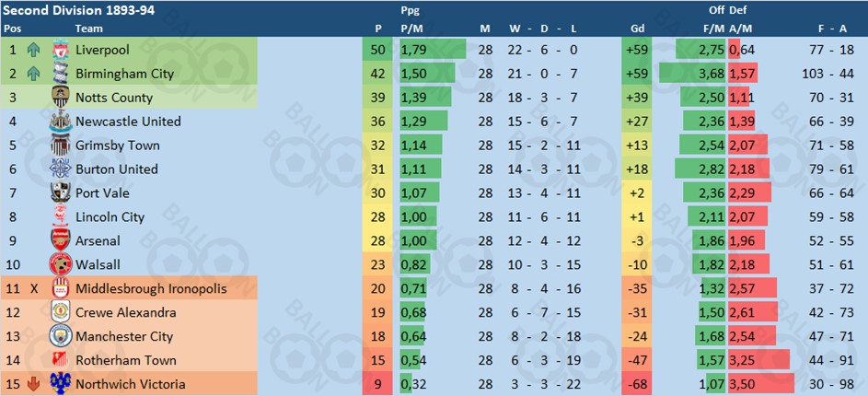Screen dimensions: 868x396
Task: Click Liverpool's green promotion arrow
Action: (x=34, y=51)
